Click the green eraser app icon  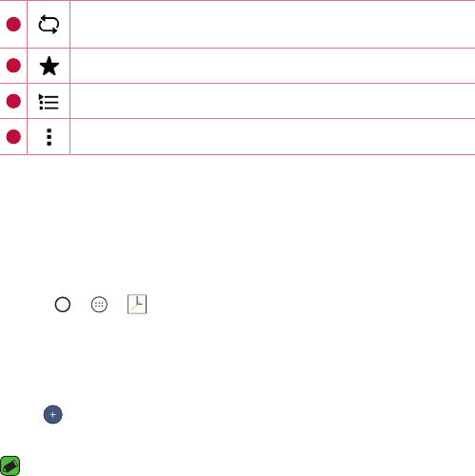(10, 466)
